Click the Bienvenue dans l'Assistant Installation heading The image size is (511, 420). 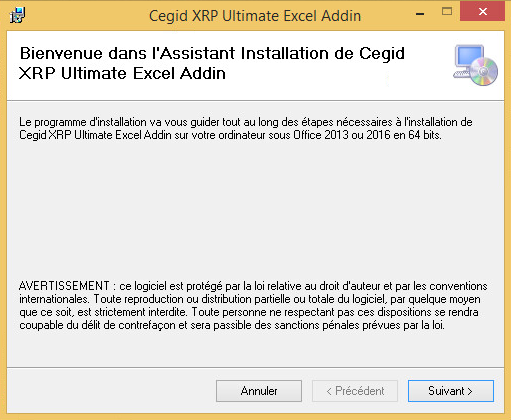click(x=212, y=53)
